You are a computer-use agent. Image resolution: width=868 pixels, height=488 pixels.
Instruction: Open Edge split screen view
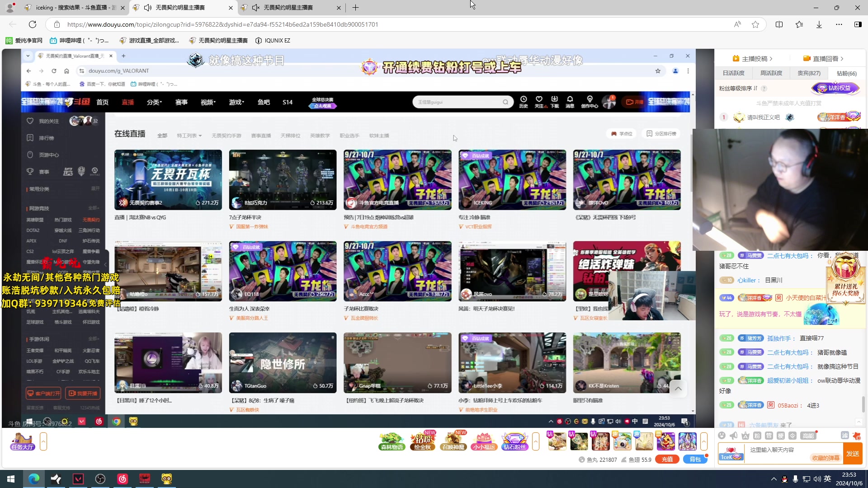[779, 24]
